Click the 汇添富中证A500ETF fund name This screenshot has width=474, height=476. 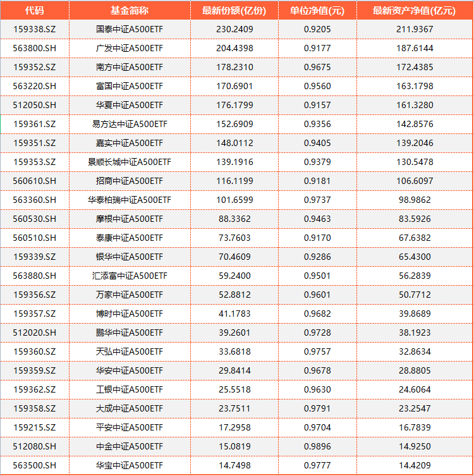click(x=130, y=276)
